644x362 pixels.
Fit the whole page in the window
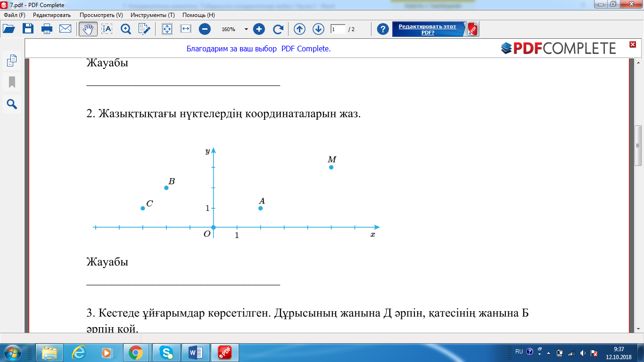pyautogui.click(x=167, y=29)
